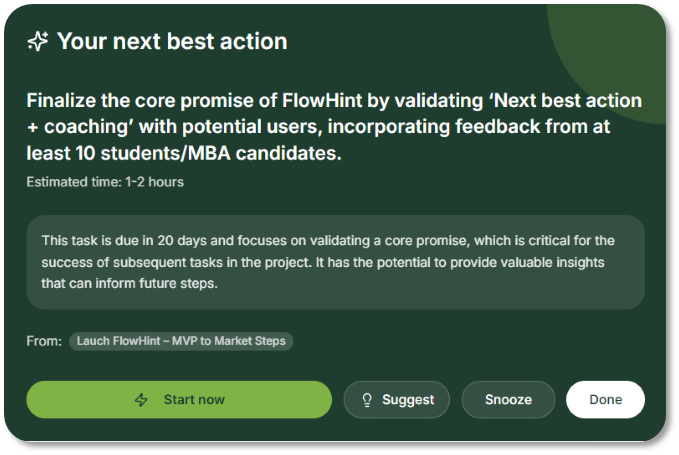
Task: Ask for ideas with the Suggest button
Action: pos(398,400)
